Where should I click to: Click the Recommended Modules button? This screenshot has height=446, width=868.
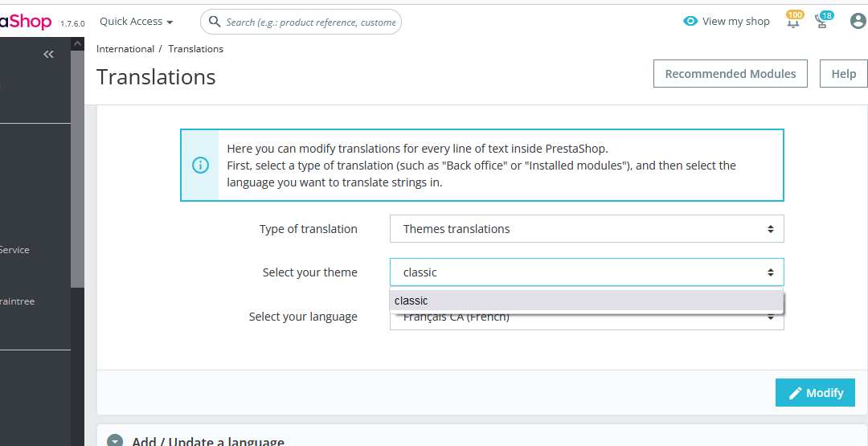730,74
